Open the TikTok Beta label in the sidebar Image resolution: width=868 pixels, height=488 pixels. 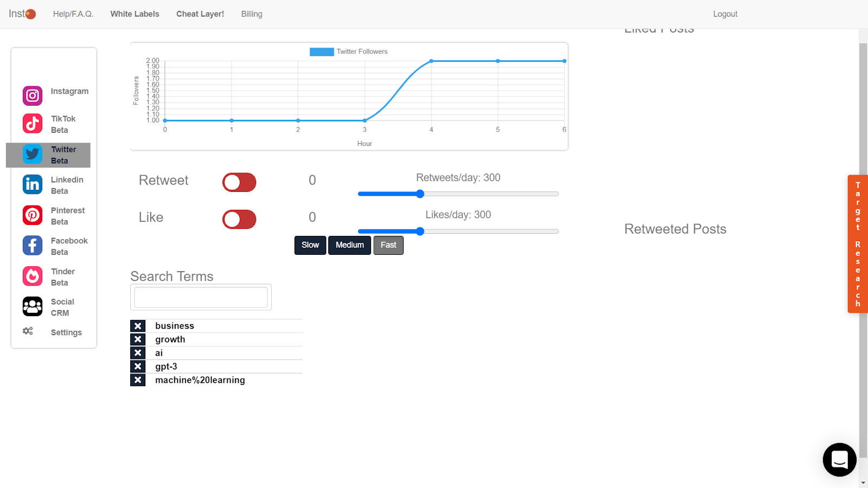tap(63, 124)
